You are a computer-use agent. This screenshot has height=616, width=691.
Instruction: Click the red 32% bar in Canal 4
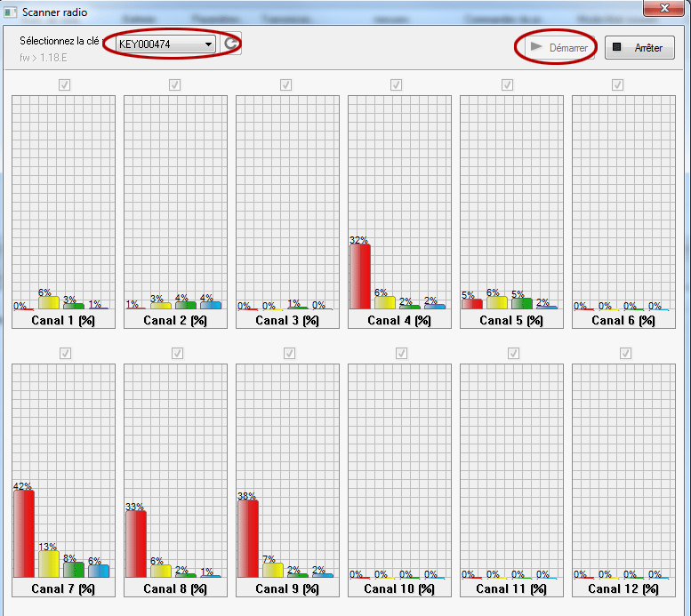click(359, 276)
